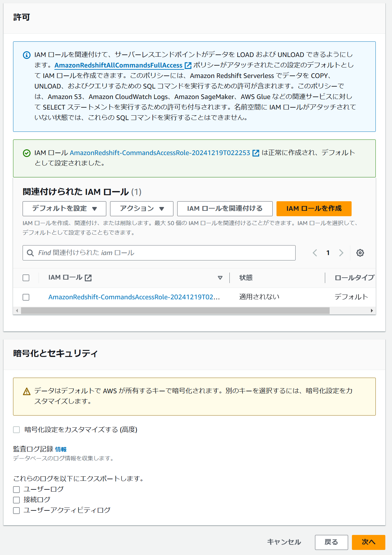Check the 接続ログ checkbox

pyautogui.click(x=17, y=500)
